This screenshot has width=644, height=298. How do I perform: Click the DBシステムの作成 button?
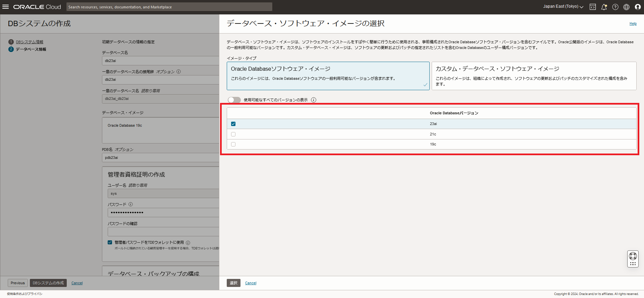pyautogui.click(x=48, y=283)
